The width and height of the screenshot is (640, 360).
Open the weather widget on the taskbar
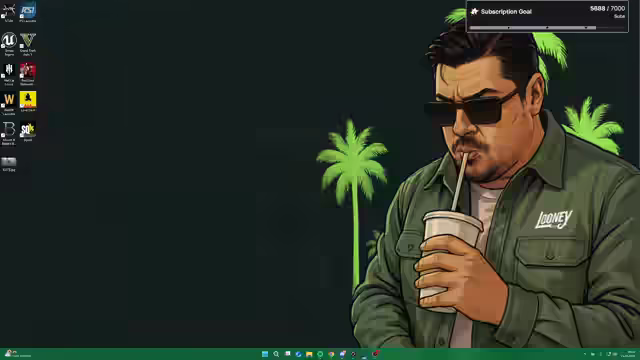(x=17, y=354)
